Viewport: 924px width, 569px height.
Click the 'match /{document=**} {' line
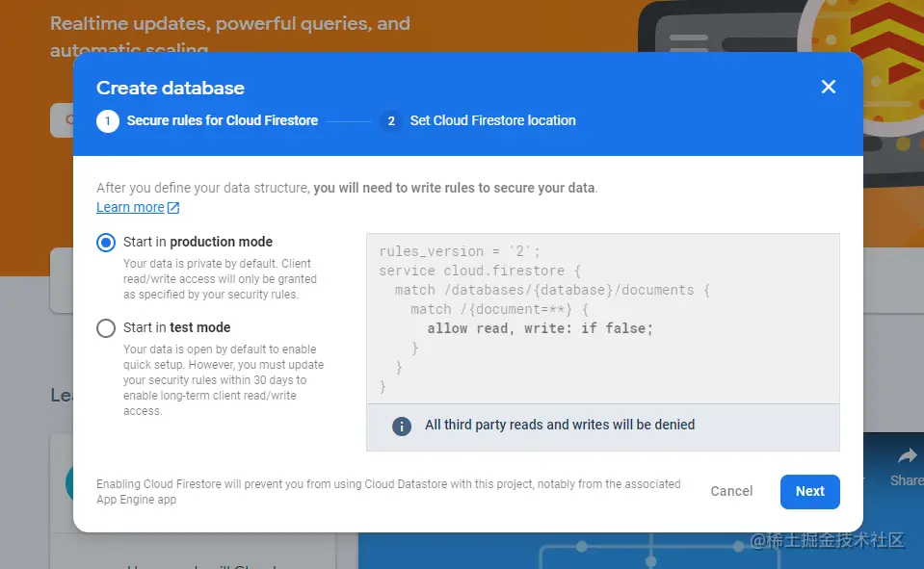499,310
